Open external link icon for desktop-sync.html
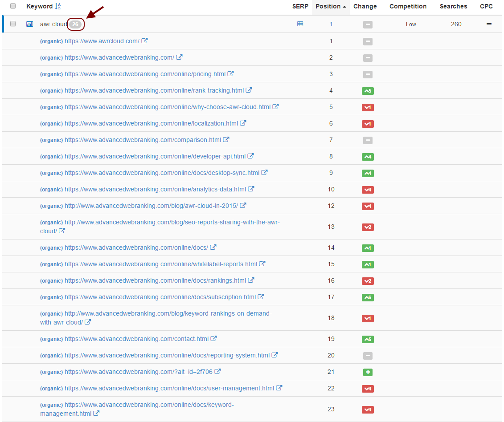 (x=264, y=172)
